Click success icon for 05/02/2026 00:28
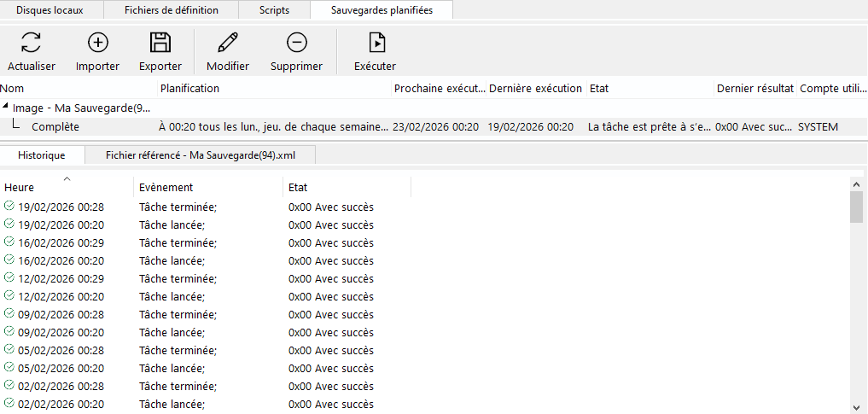The width and height of the screenshot is (868, 414). click(9, 349)
